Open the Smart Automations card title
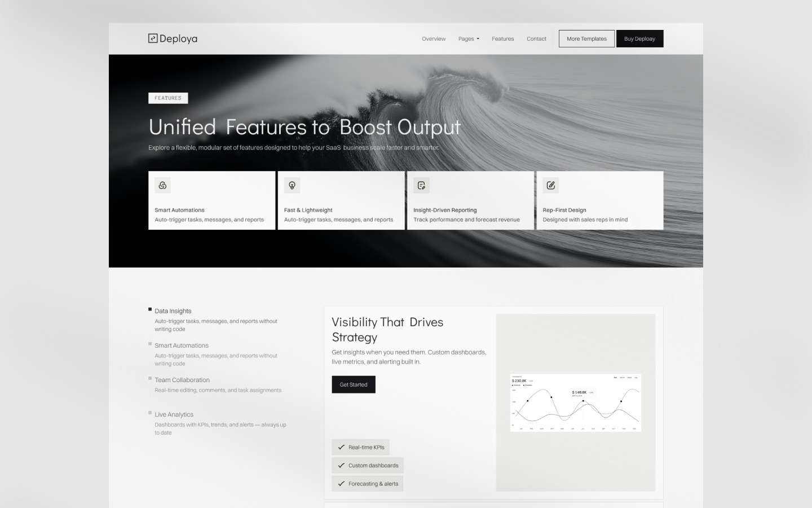The image size is (812, 508). coord(179,210)
